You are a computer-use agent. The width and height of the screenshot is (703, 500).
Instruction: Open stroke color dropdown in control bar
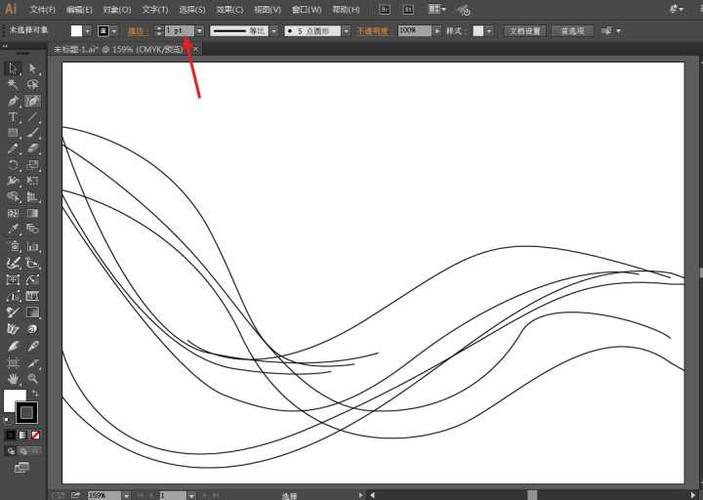pos(114,31)
